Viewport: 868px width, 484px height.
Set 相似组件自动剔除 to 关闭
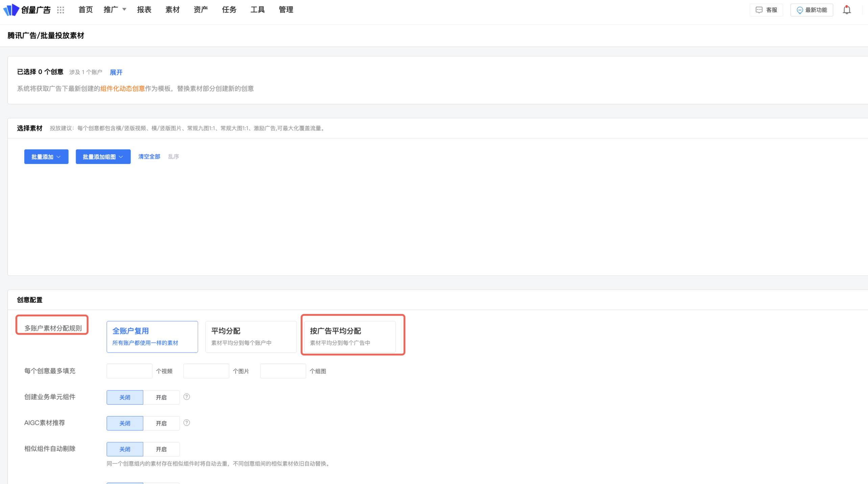pyautogui.click(x=125, y=449)
